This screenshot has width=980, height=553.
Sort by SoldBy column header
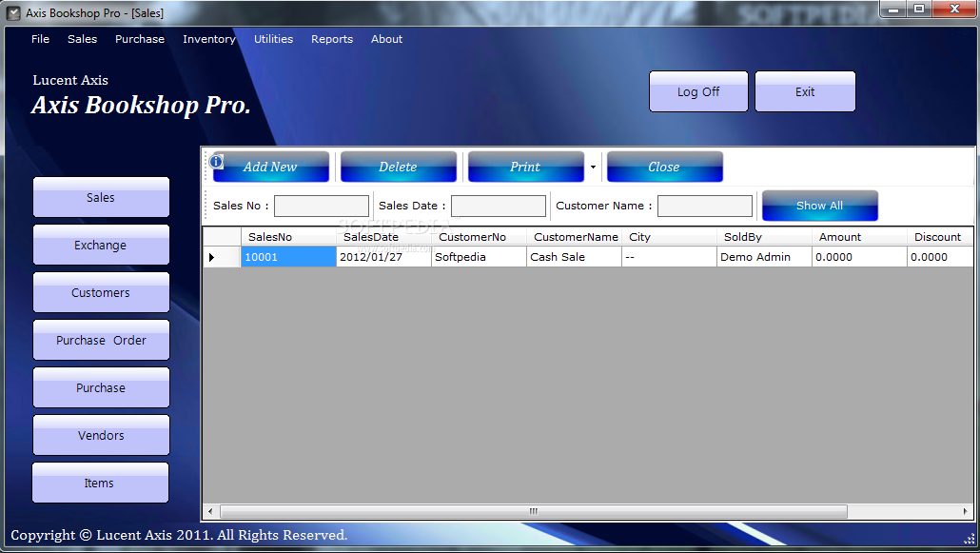coord(764,236)
